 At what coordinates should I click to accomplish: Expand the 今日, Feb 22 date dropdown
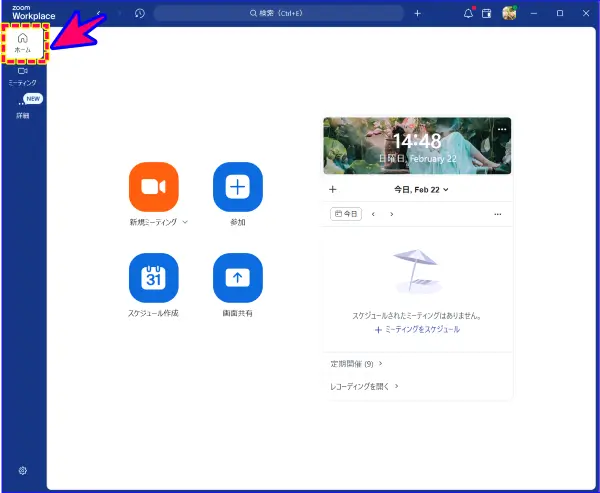[x=421, y=189]
